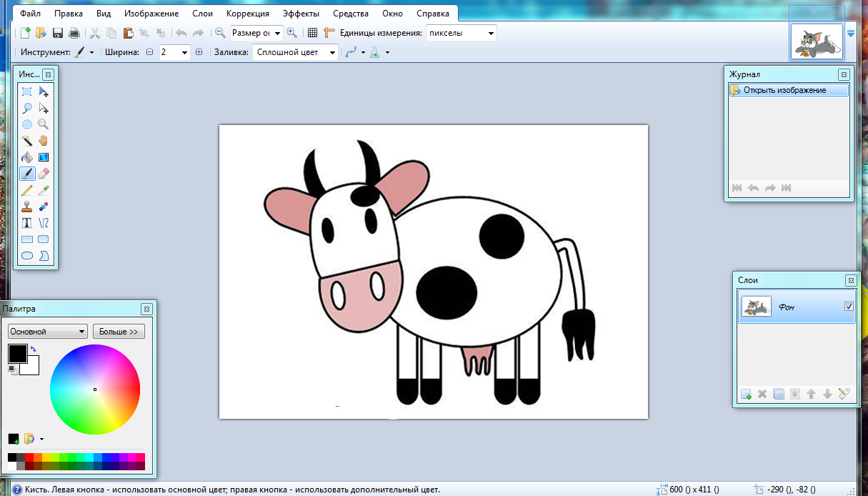Click the Zoom in toolbar icon

tap(291, 33)
